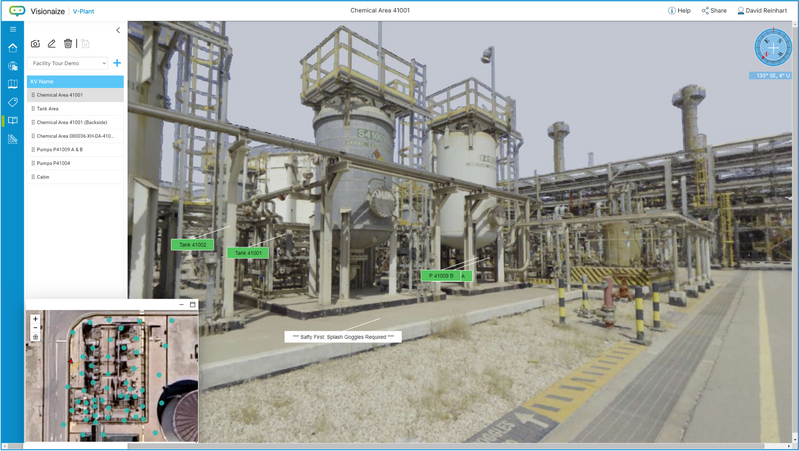The height and width of the screenshot is (451, 799).
Task: Open the hamburger menu in sidebar
Action: pos(12,29)
